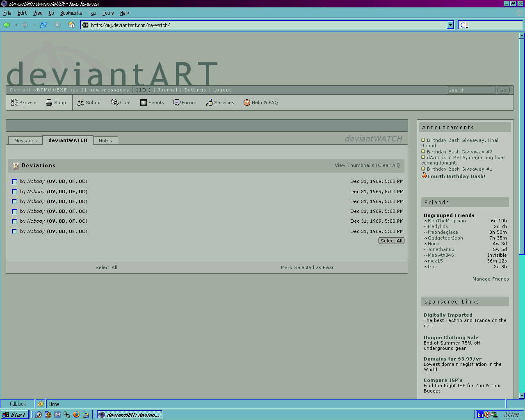525x420 pixels.
Task: Click the Logout link
Action: click(222, 90)
